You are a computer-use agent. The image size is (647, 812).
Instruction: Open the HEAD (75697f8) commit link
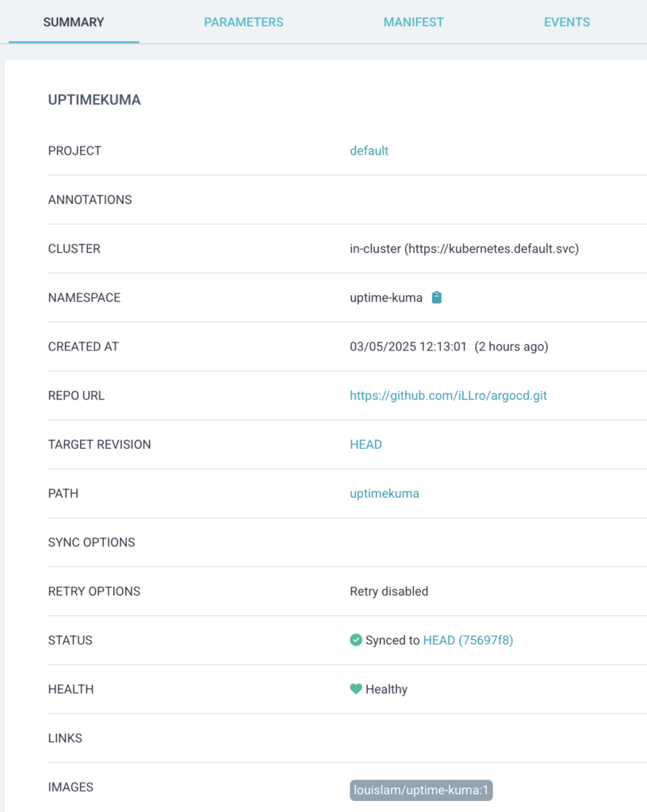pos(469,640)
